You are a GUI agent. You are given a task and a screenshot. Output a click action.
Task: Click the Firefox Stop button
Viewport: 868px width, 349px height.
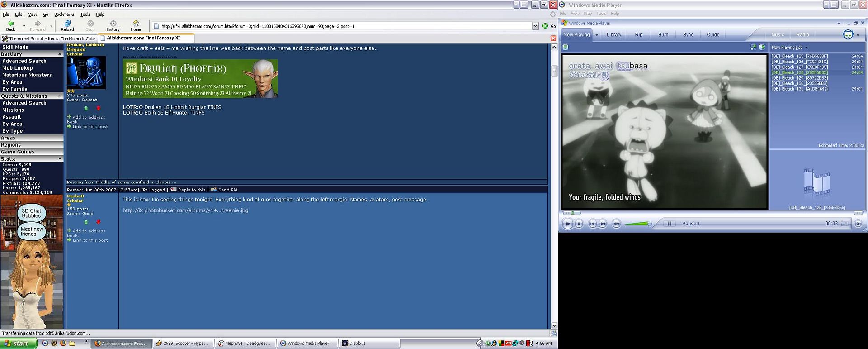point(90,26)
